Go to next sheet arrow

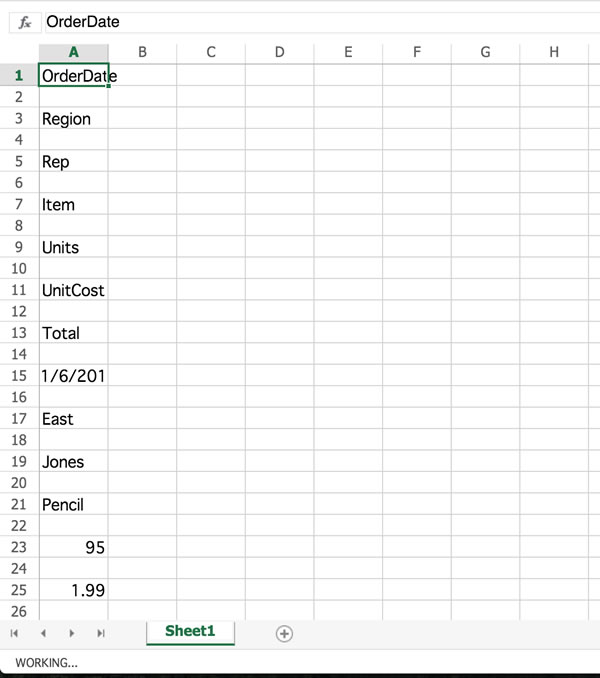(x=72, y=633)
